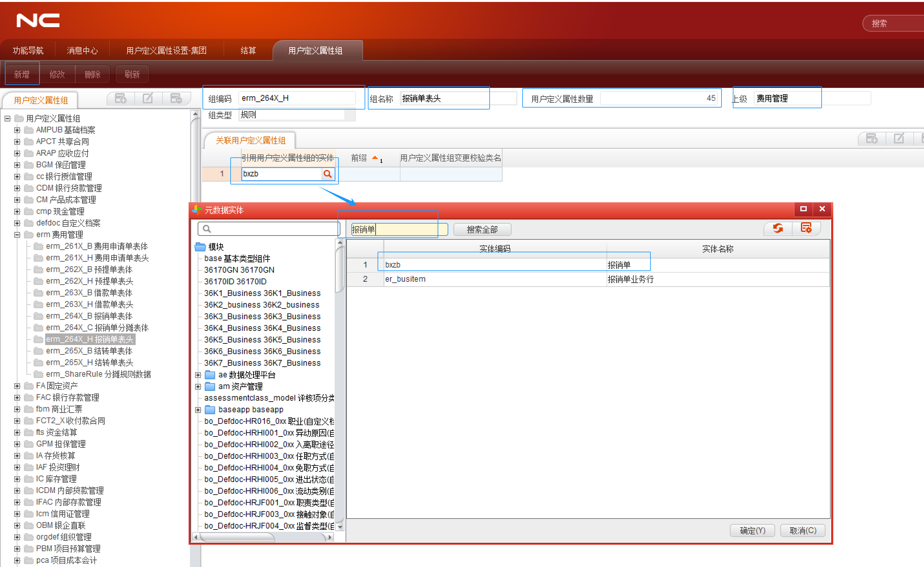Viewport: 924px width, 567px height.
Task: Expand the GPM 担保管理 node
Action: click(x=17, y=444)
